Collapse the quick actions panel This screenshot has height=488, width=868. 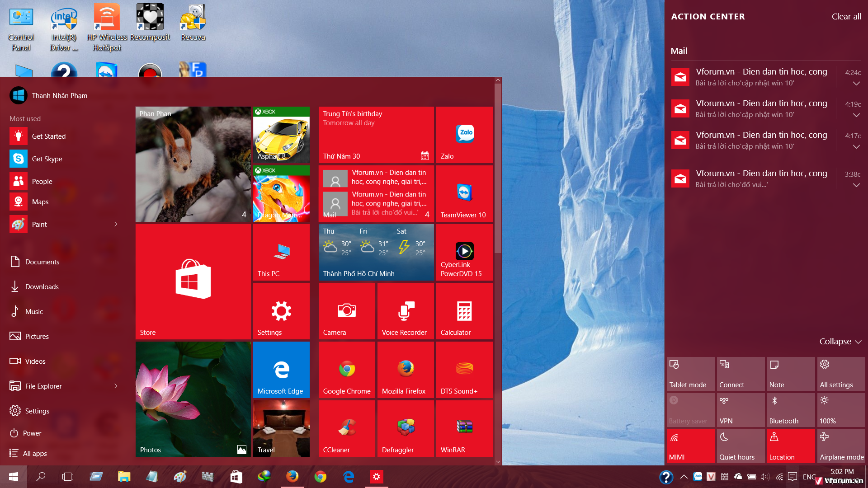(x=840, y=342)
